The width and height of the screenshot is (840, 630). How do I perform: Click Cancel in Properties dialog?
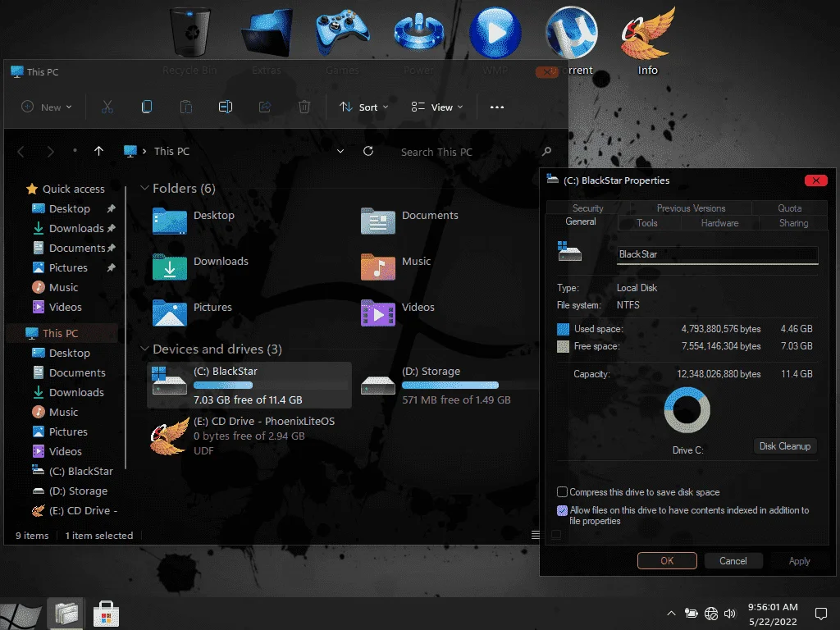(733, 561)
